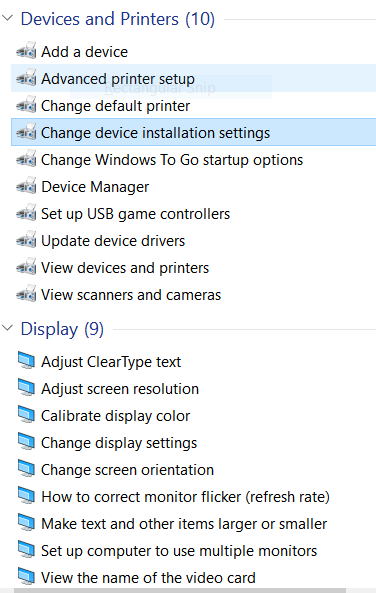The height and width of the screenshot is (593, 376).
Task: Open How to correct monitor flicker (refresh rate)
Action: click(185, 497)
